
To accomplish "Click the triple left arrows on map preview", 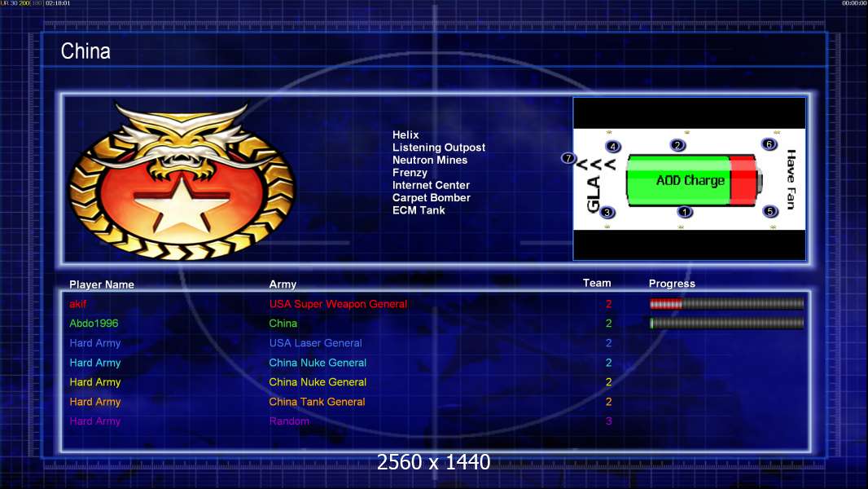I will [596, 165].
